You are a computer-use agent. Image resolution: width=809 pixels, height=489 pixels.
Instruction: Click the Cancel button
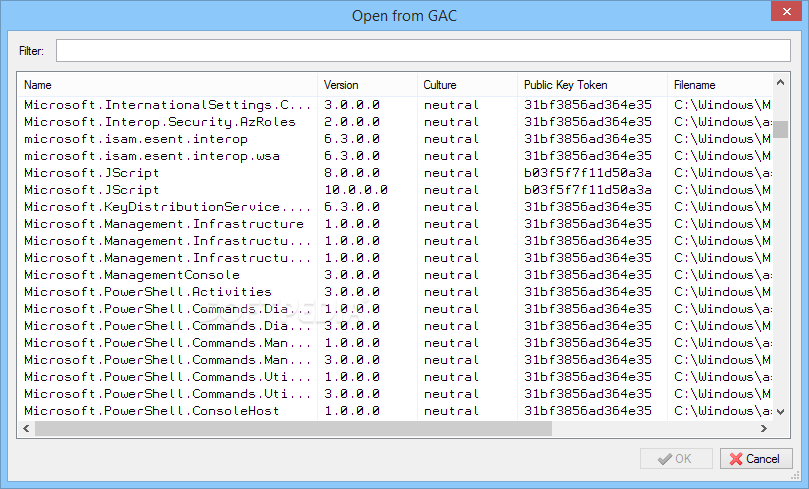756,459
